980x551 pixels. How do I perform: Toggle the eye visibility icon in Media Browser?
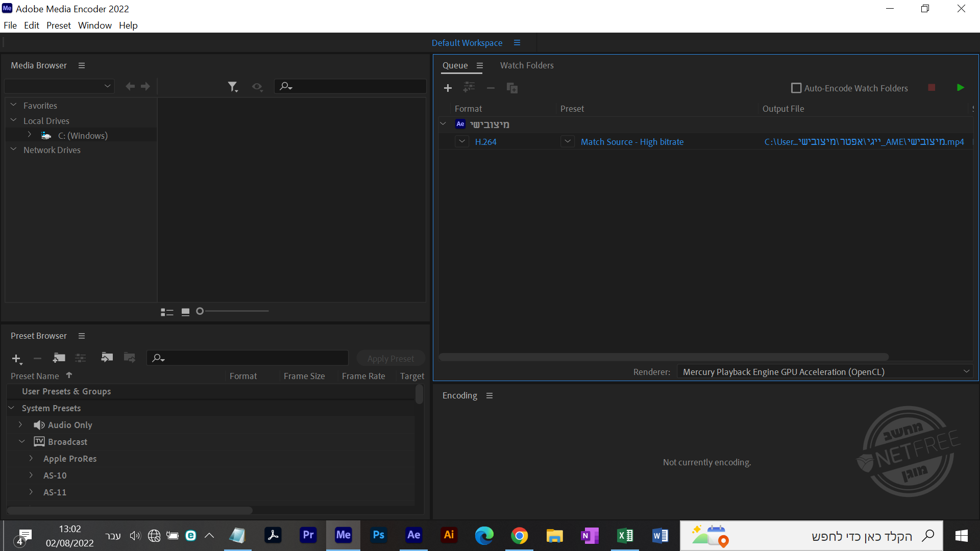point(257,87)
